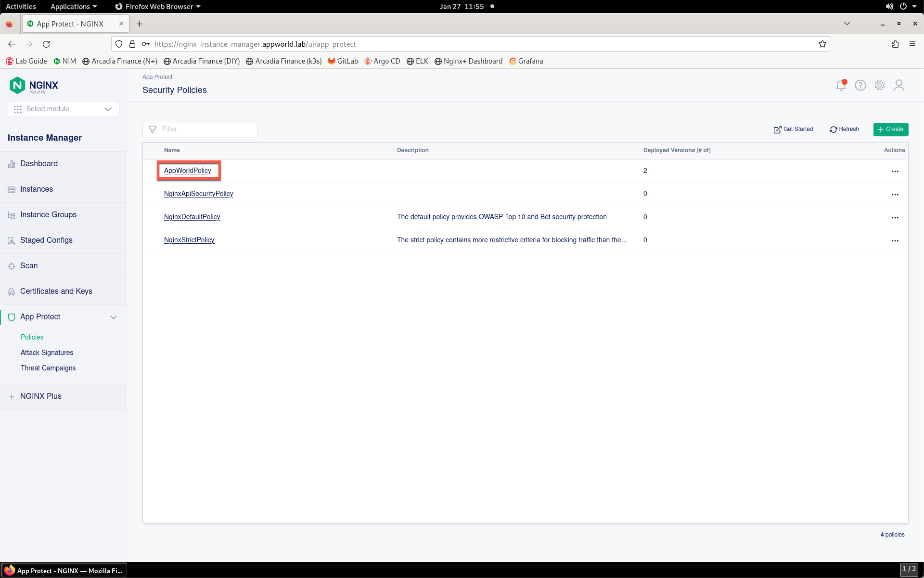
Task: Open the AppWorldPolicy link
Action: click(188, 171)
